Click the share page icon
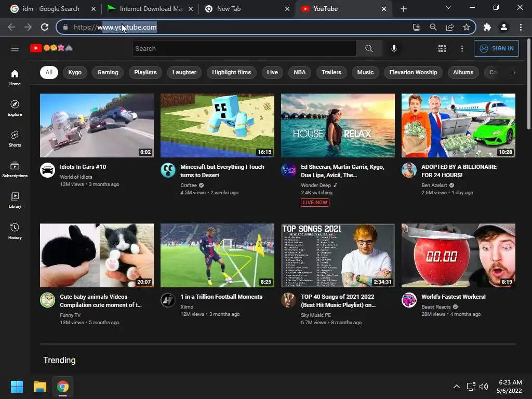Screen dimensions: 532x399 click(450, 27)
